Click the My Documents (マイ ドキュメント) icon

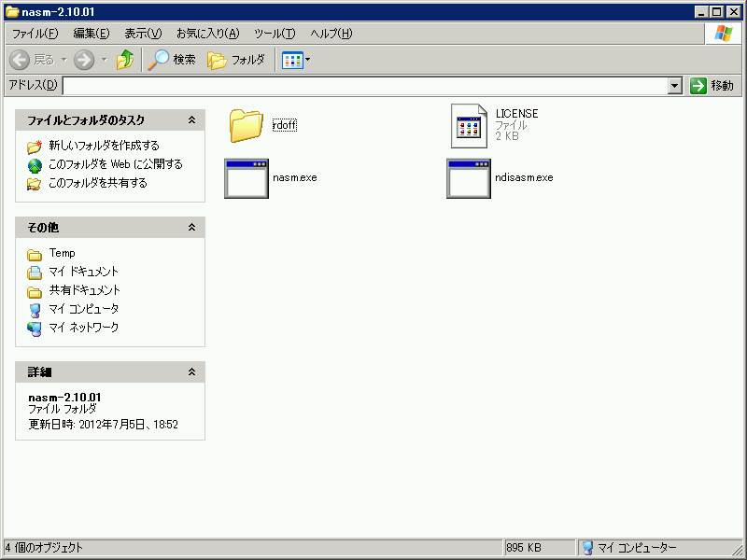[35, 273]
